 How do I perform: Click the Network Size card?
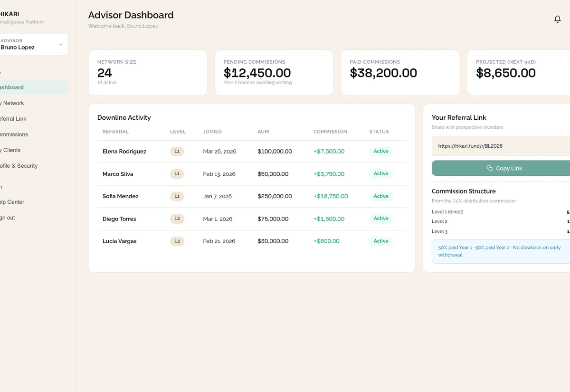(148, 73)
